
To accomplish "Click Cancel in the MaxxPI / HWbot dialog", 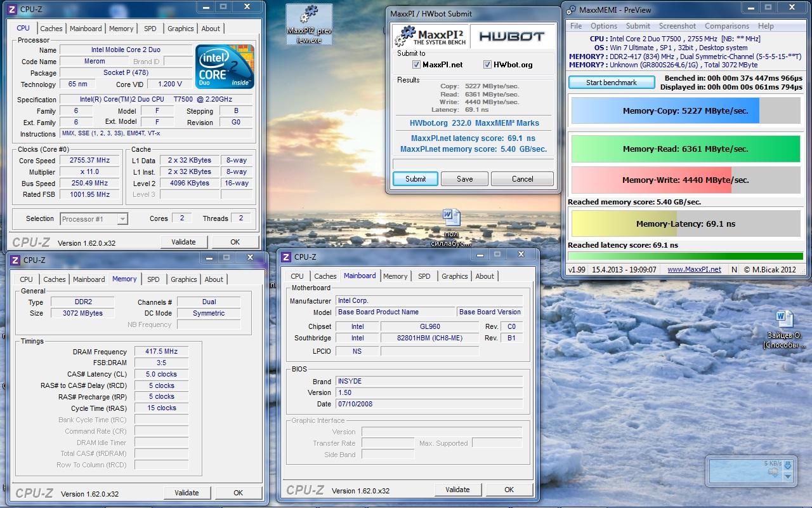I will pyautogui.click(x=523, y=179).
